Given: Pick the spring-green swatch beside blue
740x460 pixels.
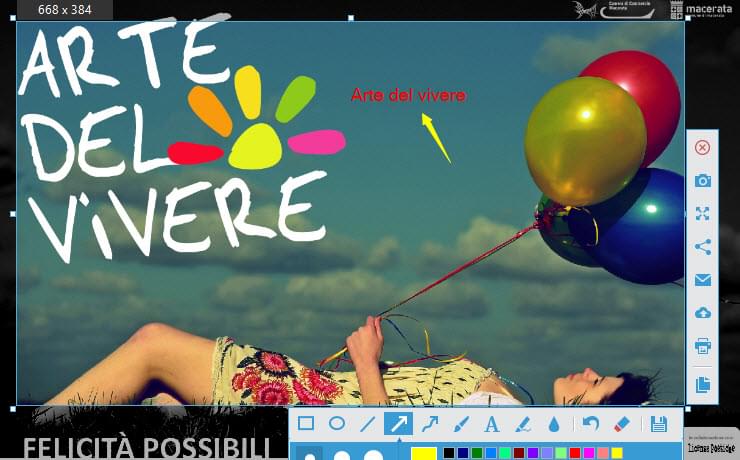Looking at the screenshot, I should click(505, 453).
